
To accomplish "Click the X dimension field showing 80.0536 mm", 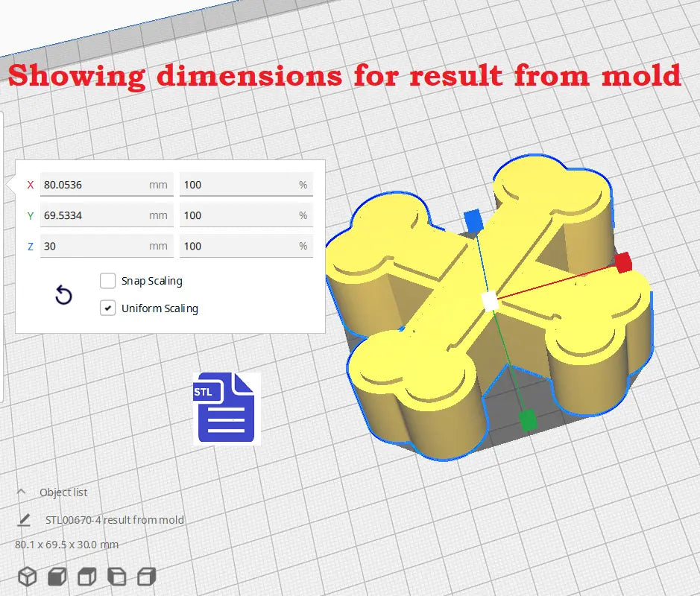I will [x=106, y=185].
